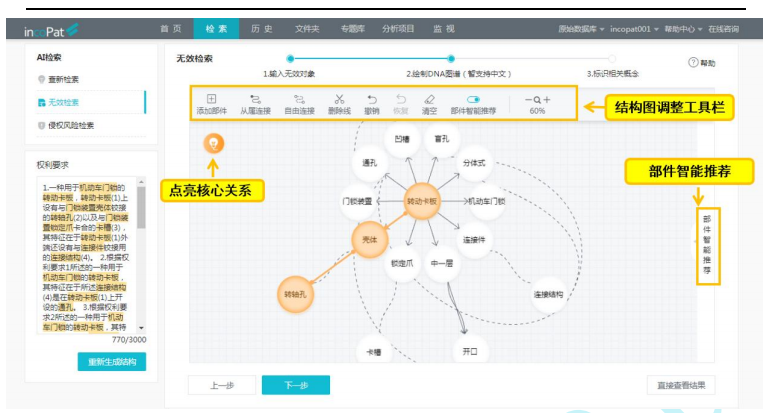
Task: Select the Free Connection (自由连接) tool
Action: (299, 105)
